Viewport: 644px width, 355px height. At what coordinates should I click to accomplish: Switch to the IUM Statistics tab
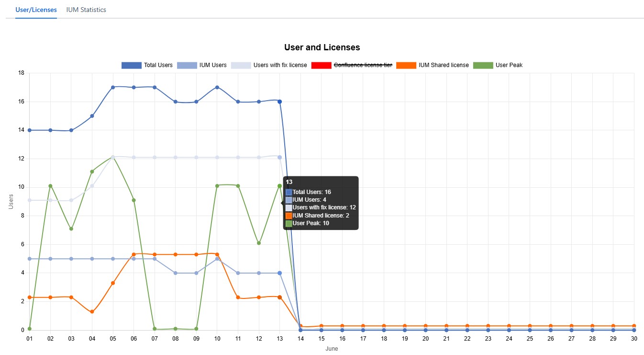[x=86, y=10]
